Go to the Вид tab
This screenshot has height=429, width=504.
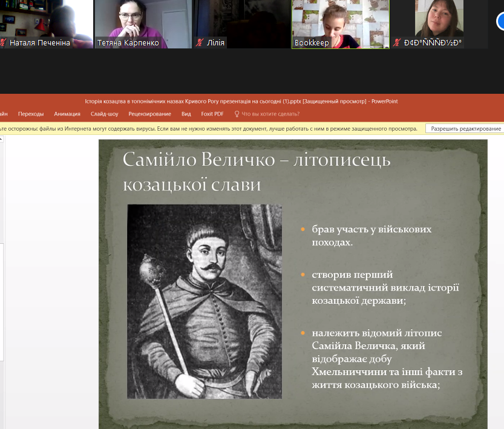pyautogui.click(x=186, y=114)
